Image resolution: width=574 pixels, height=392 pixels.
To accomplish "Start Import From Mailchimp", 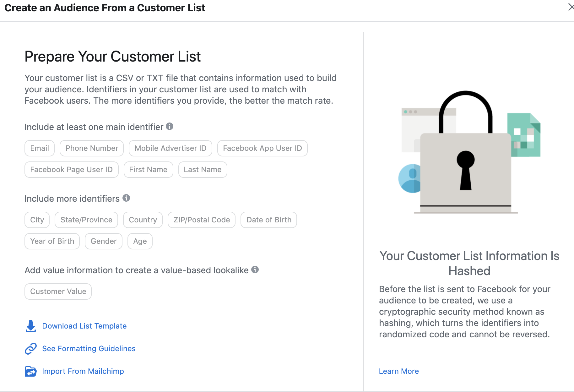I will [x=83, y=371].
